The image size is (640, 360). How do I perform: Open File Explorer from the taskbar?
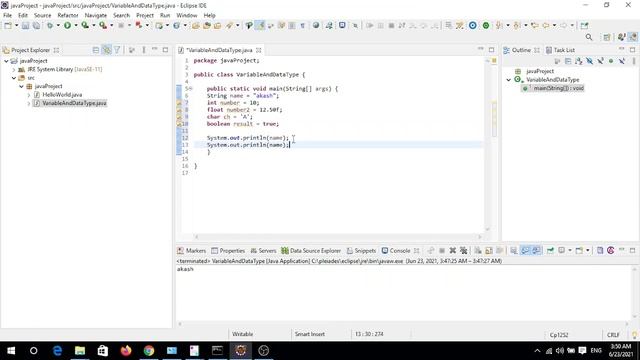[80, 351]
